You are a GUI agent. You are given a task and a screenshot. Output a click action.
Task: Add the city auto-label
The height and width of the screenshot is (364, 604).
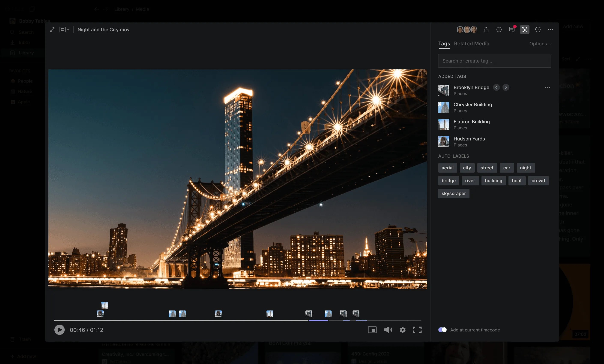467,168
